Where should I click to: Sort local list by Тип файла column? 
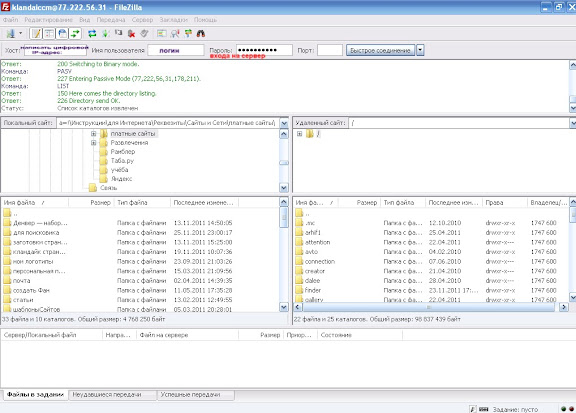click(143, 202)
